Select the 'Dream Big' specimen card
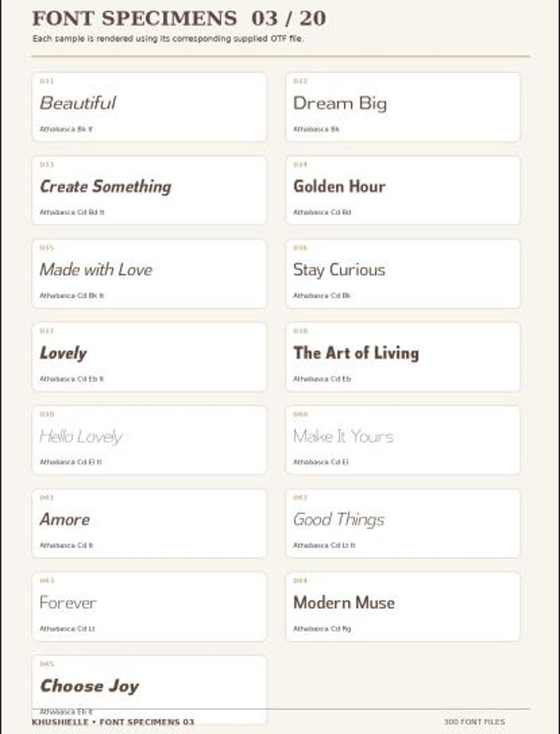 (x=403, y=106)
